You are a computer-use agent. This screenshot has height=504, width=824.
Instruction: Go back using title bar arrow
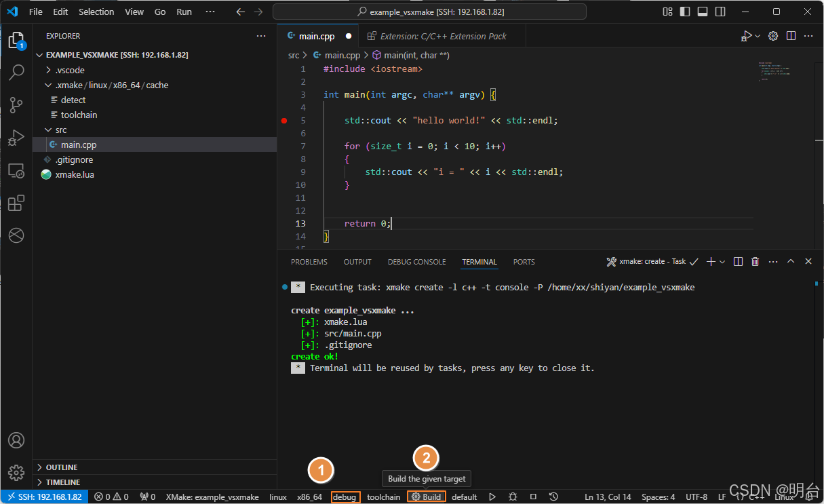pyautogui.click(x=240, y=12)
